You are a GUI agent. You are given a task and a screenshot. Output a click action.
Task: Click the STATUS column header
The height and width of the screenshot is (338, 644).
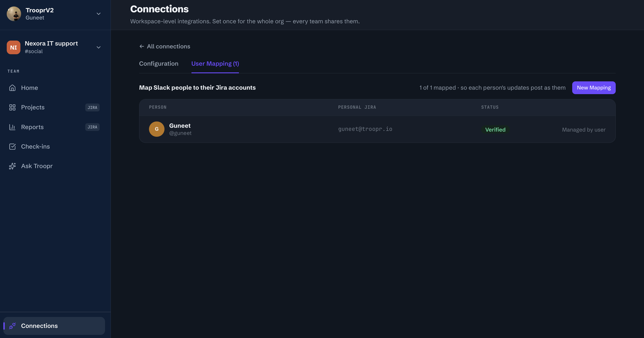point(490,107)
